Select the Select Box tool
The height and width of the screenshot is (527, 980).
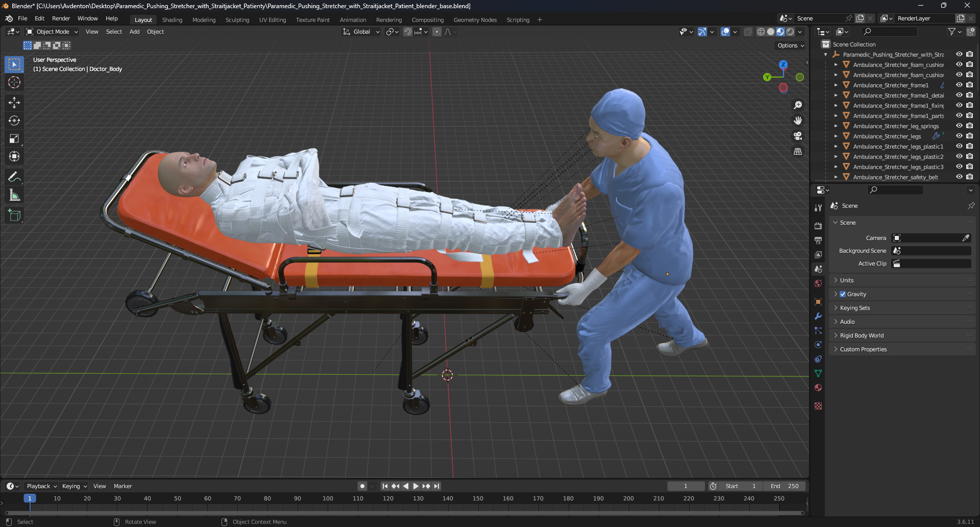click(x=14, y=64)
